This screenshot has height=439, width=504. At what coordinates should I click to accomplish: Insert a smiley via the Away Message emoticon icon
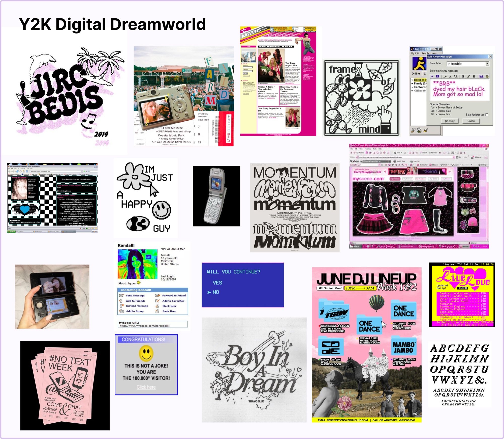(487, 76)
